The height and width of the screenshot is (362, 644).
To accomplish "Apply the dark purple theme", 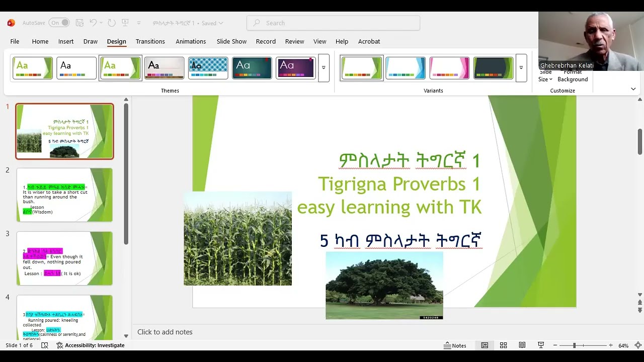I will click(x=296, y=68).
